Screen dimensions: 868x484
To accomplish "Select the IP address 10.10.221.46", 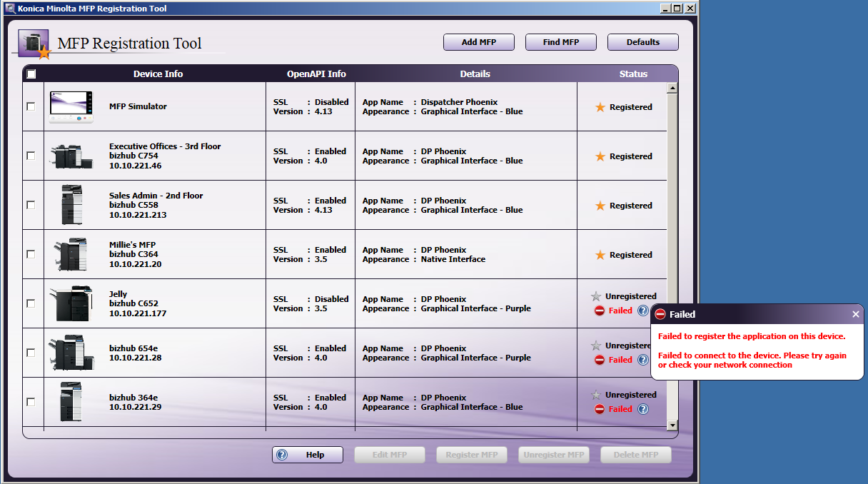I will tap(136, 166).
